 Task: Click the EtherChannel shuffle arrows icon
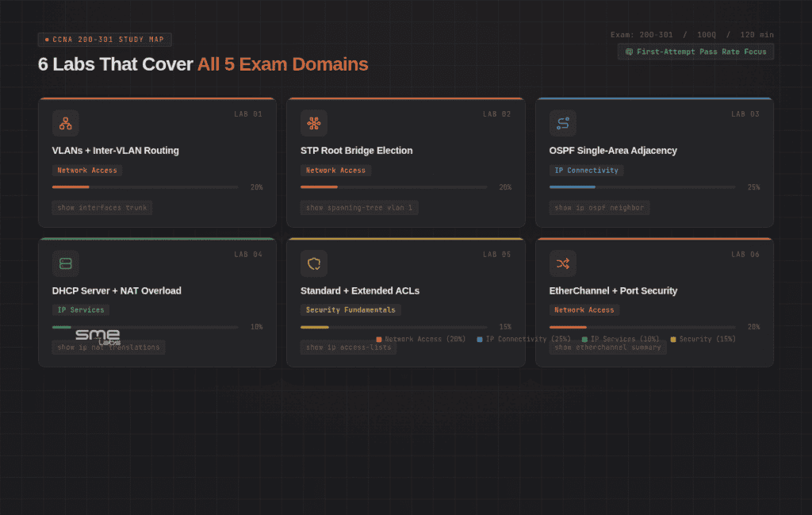563,263
